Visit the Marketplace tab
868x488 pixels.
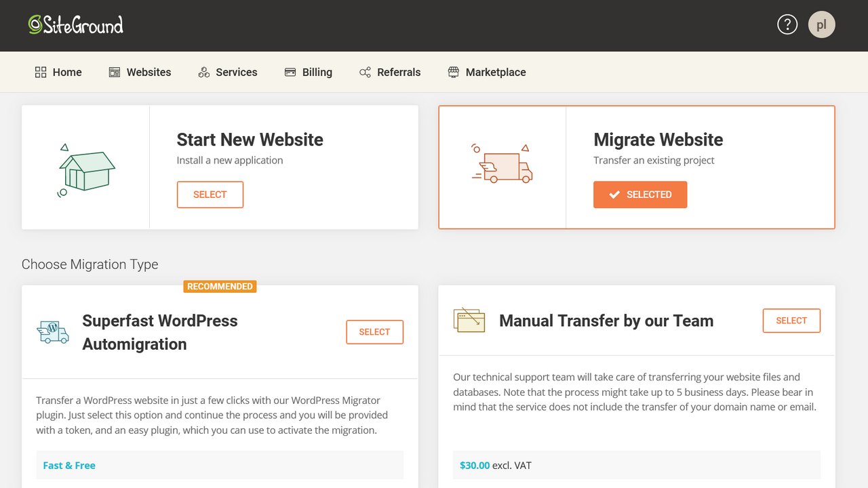click(x=487, y=72)
